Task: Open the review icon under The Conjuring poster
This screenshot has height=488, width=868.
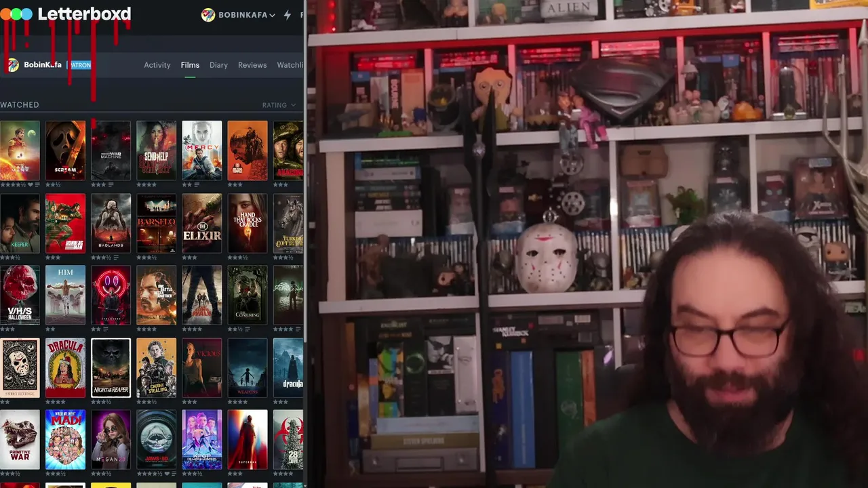Action: coord(248,329)
